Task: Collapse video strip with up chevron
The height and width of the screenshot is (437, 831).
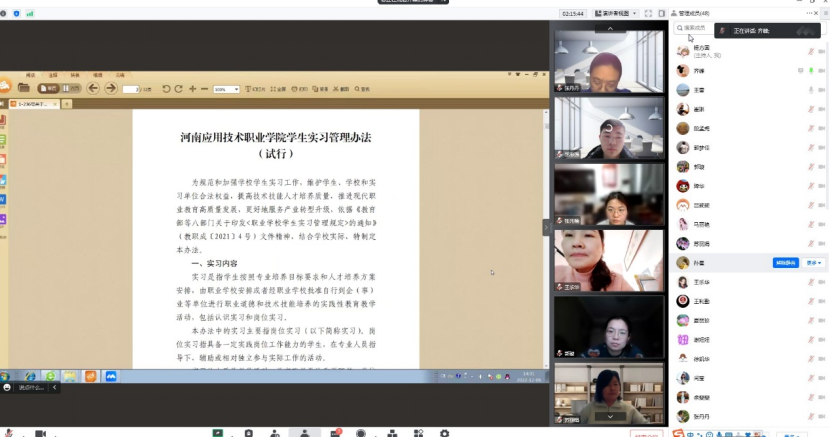Action: click(x=609, y=28)
